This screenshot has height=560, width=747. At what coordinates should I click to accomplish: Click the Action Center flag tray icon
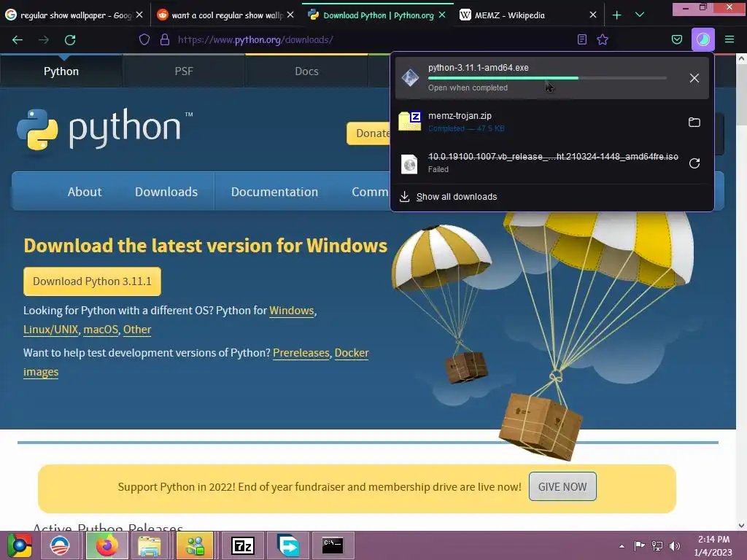[639, 545]
